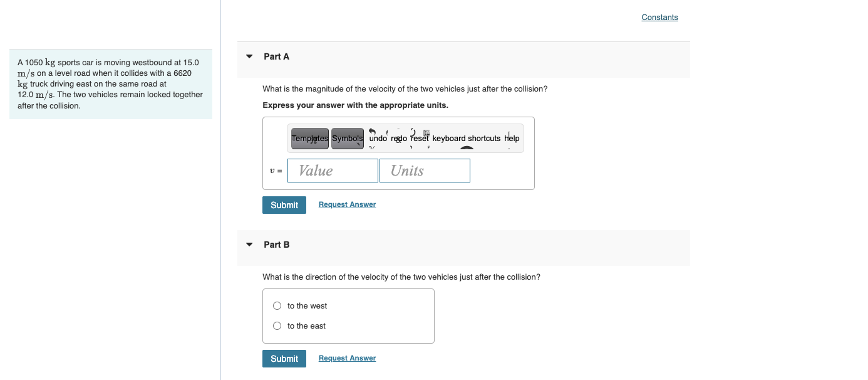Open the Templates tool in answer toolbar
Screen dimensions: 868x380
click(309, 139)
